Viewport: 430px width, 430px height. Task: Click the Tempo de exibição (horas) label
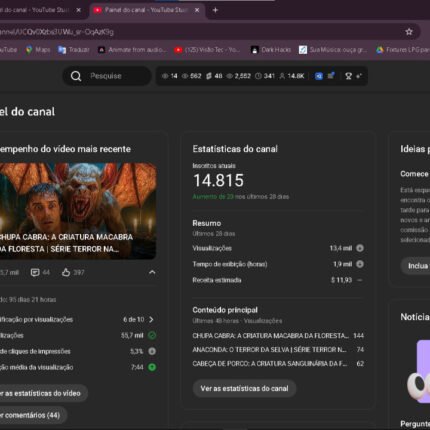pos(230,264)
